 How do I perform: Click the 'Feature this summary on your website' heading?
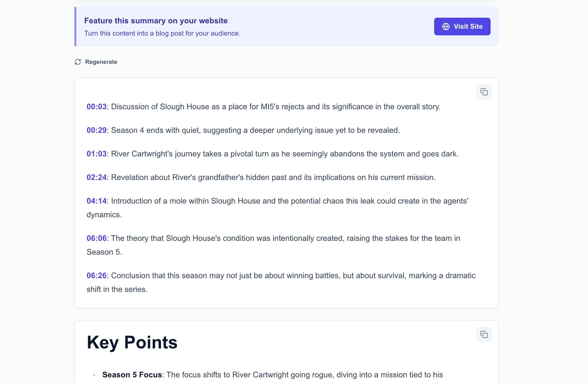(156, 21)
